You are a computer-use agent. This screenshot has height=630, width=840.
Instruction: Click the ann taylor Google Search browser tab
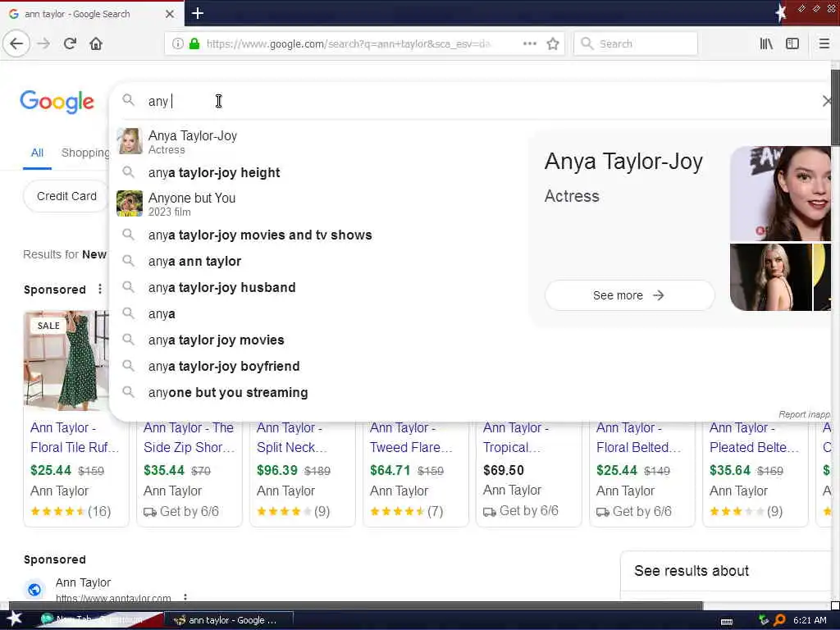(x=91, y=14)
